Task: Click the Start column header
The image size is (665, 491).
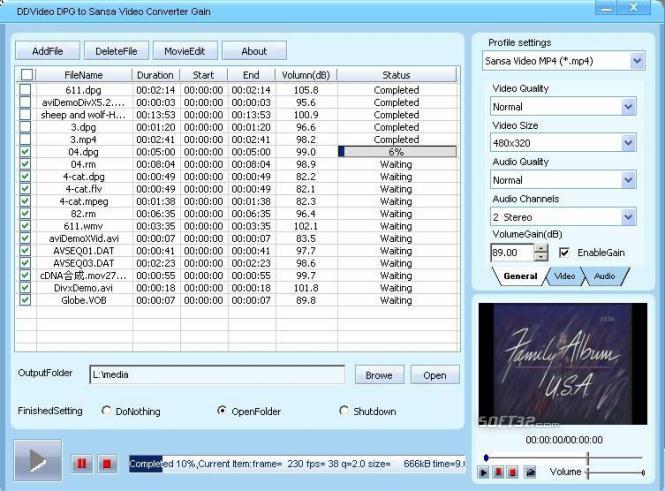Action: pyautogui.click(x=203, y=75)
